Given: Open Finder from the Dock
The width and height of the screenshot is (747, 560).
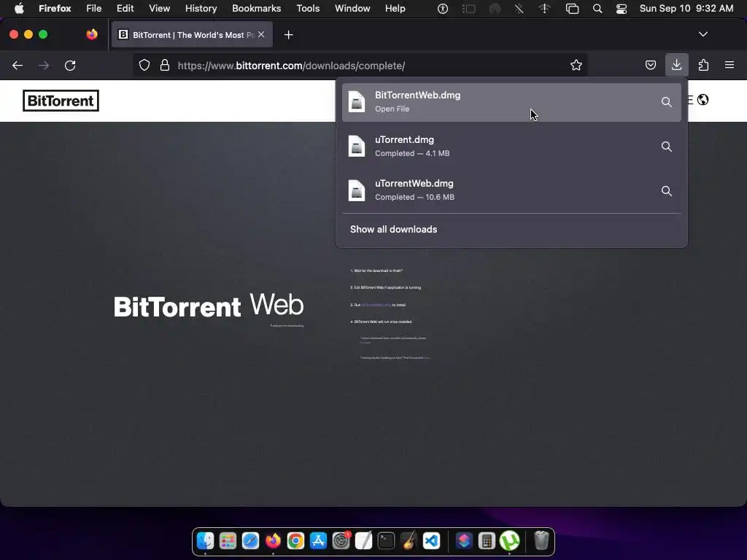Looking at the screenshot, I should tap(205, 541).
